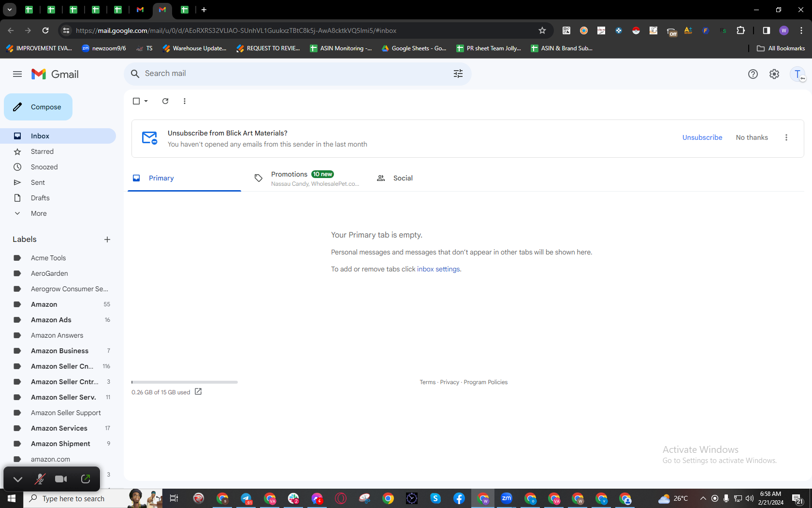Image resolution: width=812 pixels, height=508 pixels.
Task: Open the Amazon Services label
Action: pos(58,428)
